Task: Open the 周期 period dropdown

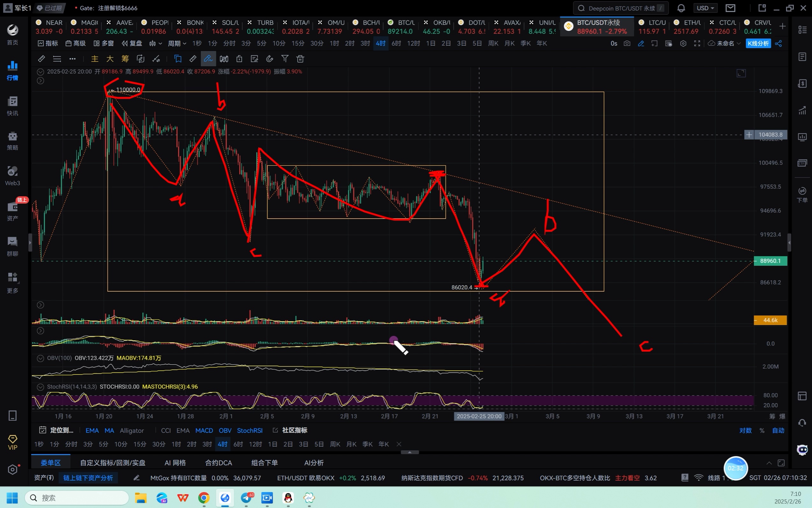Action: click(177, 43)
